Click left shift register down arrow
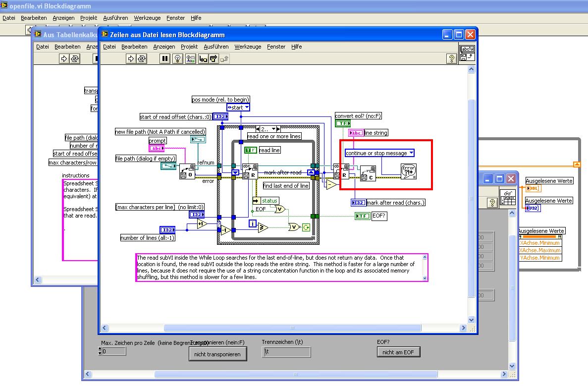This screenshot has width=588, height=386. pos(235,173)
